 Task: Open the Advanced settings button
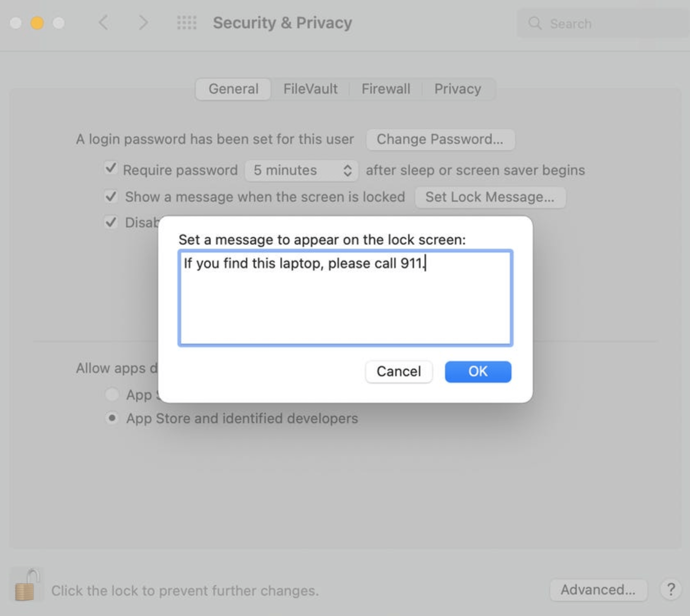[598, 590]
